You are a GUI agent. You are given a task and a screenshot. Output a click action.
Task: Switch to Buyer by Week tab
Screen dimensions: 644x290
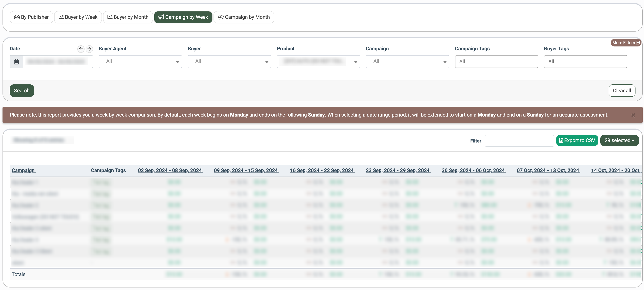(x=78, y=17)
